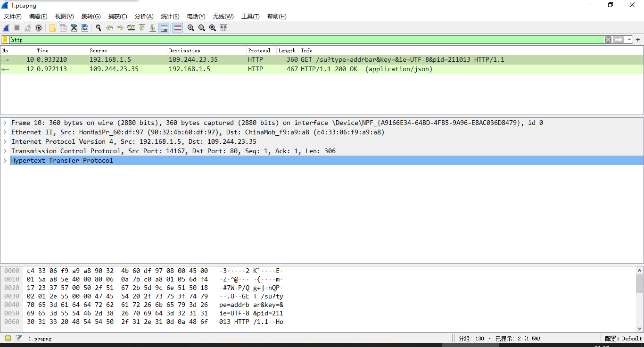Open the recent display filters dropdown
Image resolution: width=644 pixels, height=347 pixels.
coord(630,40)
